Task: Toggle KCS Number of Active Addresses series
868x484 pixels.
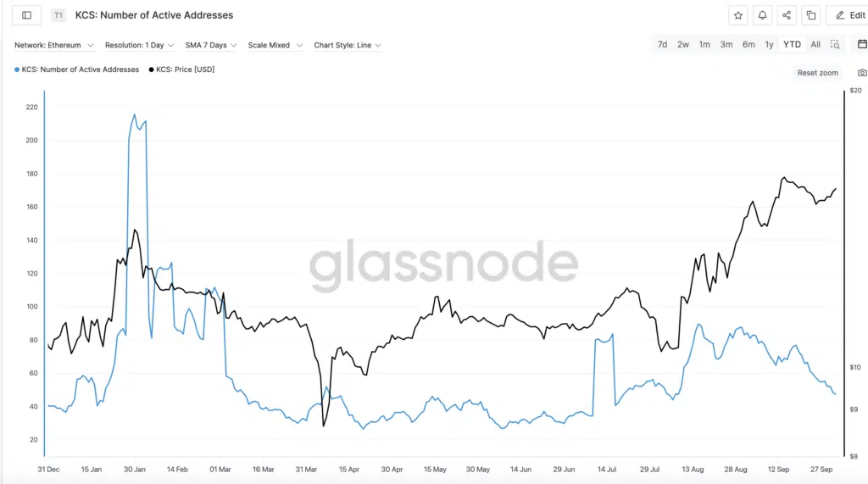Action: click(77, 70)
